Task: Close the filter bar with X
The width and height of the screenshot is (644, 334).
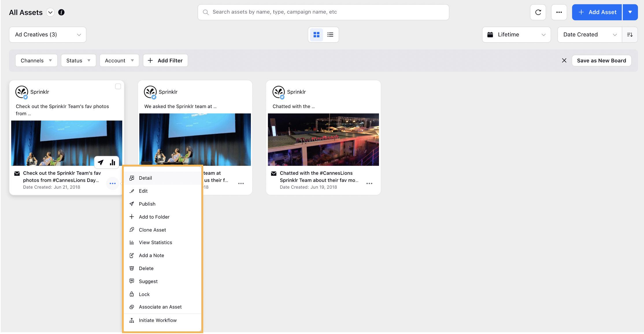Action: tap(564, 60)
